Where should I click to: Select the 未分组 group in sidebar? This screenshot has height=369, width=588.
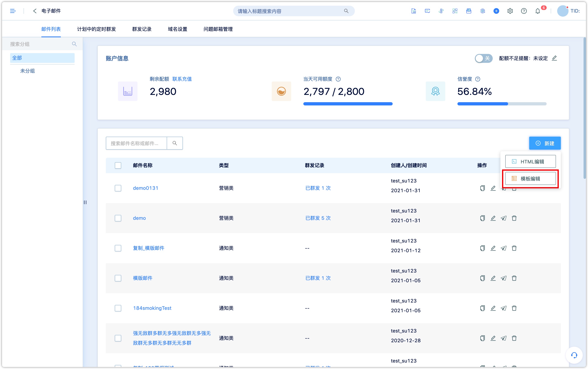click(27, 71)
